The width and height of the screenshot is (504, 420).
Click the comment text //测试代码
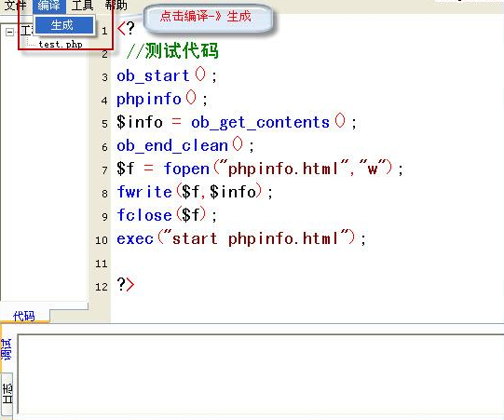point(172,51)
